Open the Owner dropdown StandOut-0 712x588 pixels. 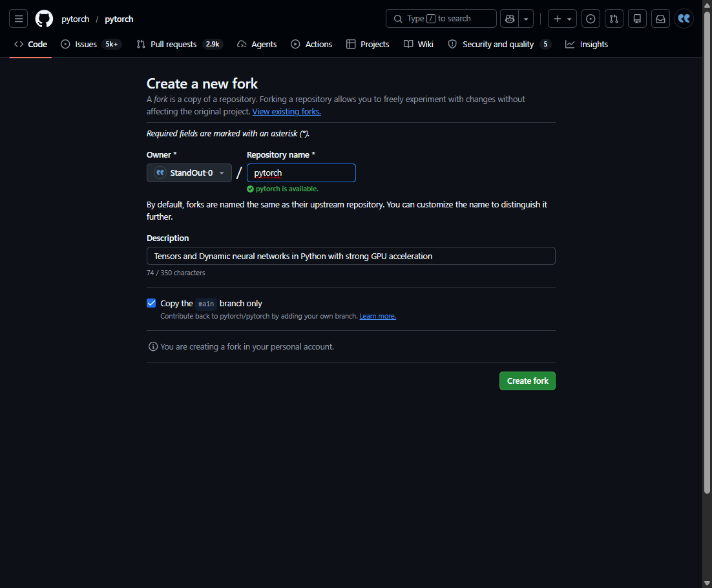click(189, 173)
